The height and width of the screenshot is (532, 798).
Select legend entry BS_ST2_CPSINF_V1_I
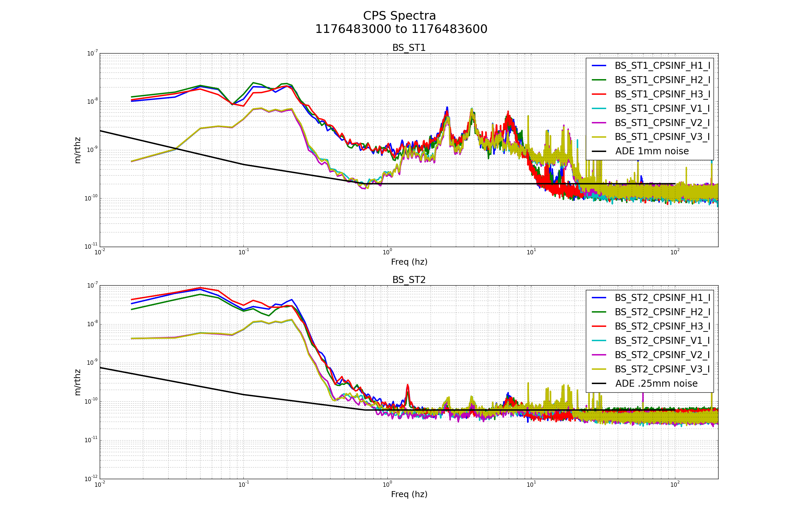point(651,340)
